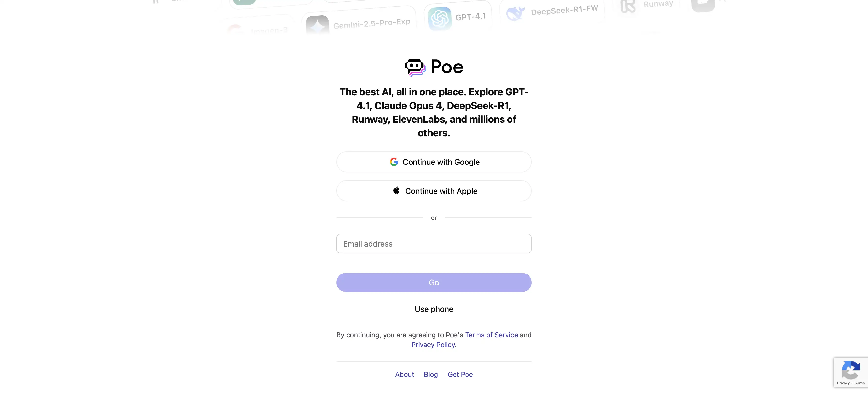868x394 pixels.
Task: Visit the Blog footer link
Action: click(431, 374)
